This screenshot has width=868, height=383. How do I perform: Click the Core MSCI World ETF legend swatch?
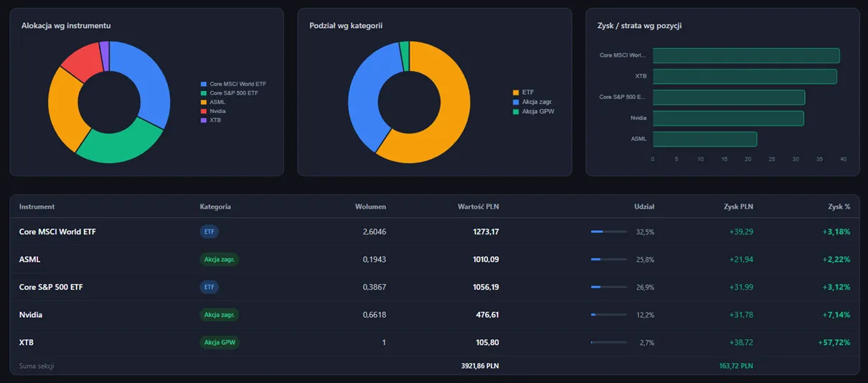point(204,84)
